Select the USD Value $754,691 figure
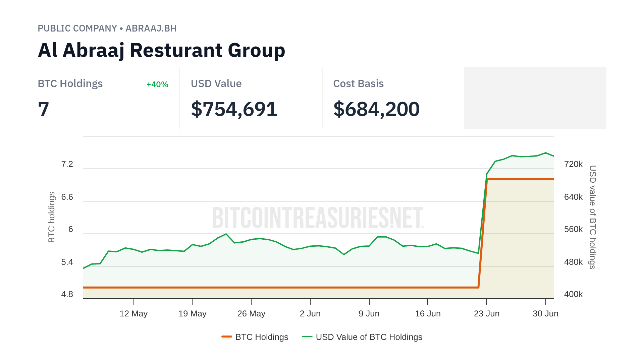The image size is (644, 362). pos(234,109)
